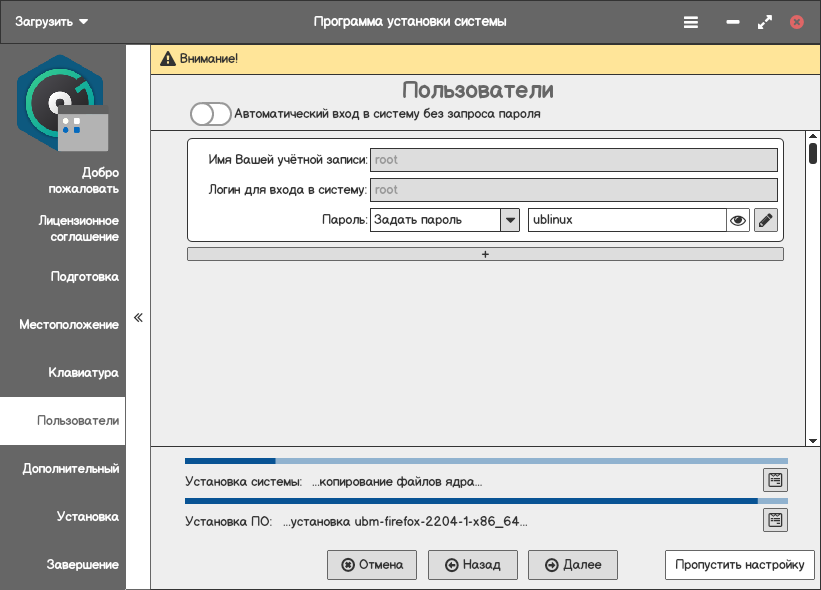Click the pencil edit icon beside password

point(766,220)
